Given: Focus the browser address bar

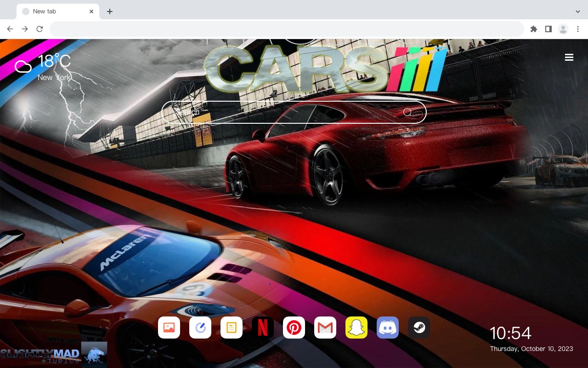Looking at the screenshot, I should 287,29.
